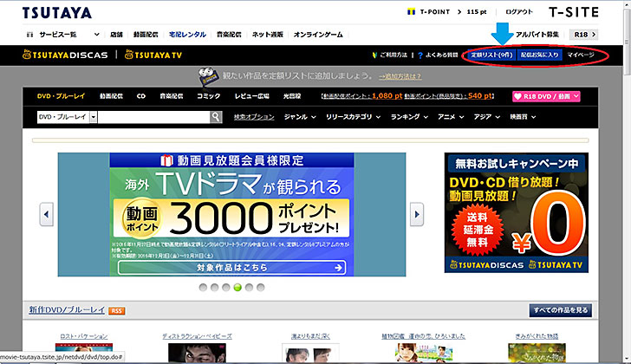Click the 1,080 pt 動画配信ポイント link
The height and width of the screenshot is (364, 631).
tap(361, 96)
